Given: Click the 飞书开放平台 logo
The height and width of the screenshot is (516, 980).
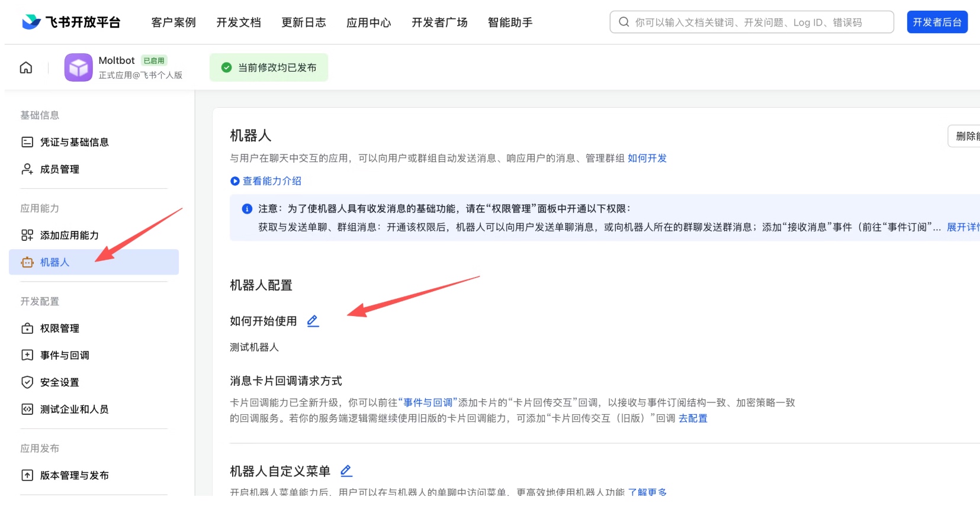Looking at the screenshot, I should [71, 22].
